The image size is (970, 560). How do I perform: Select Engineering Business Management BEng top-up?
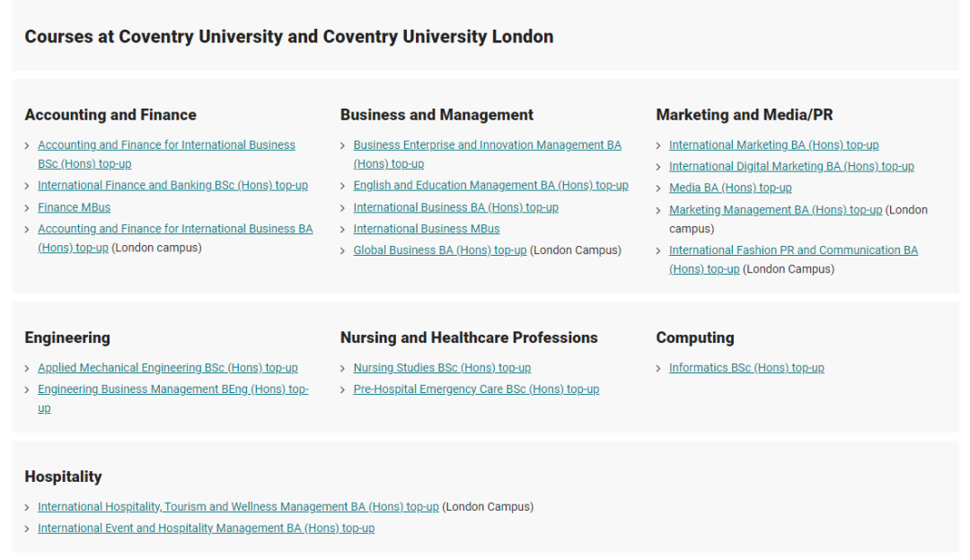172,389
